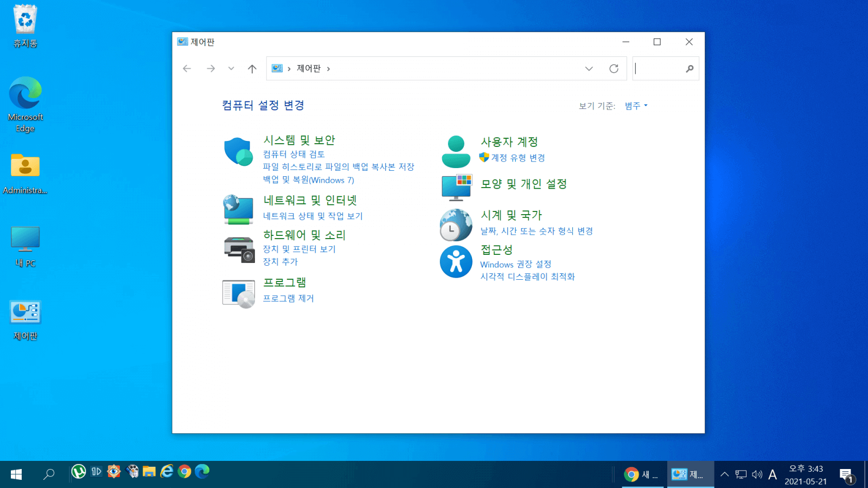Click 네트워크 상태 및 작업 보기
This screenshot has width=868, height=488.
pos(313,216)
